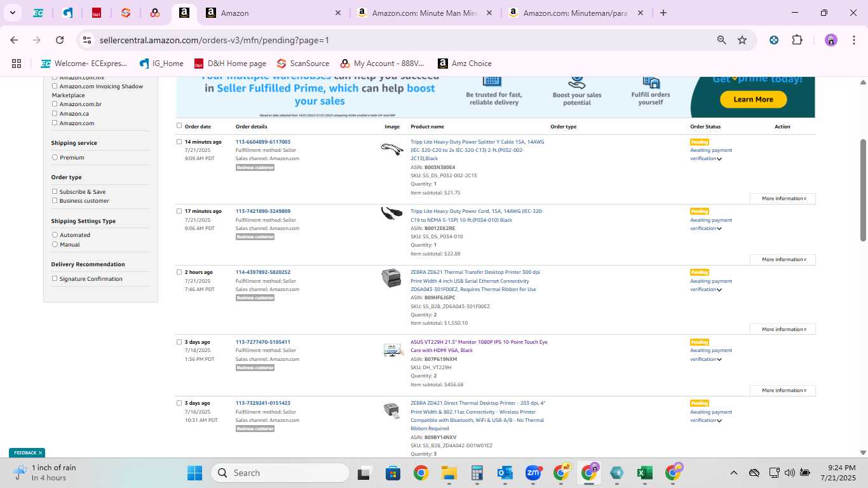Open the Windows Start menu
The image size is (868, 488).
tap(194, 473)
